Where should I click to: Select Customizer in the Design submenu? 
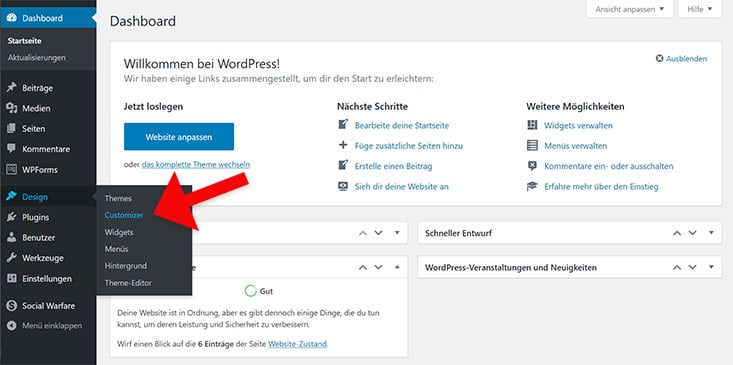[x=124, y=215]
